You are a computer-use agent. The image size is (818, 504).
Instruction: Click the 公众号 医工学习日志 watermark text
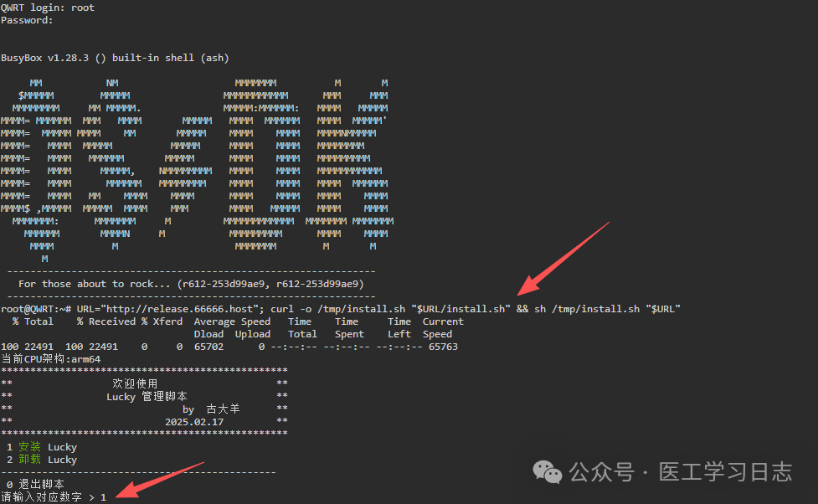pos(681,472)
